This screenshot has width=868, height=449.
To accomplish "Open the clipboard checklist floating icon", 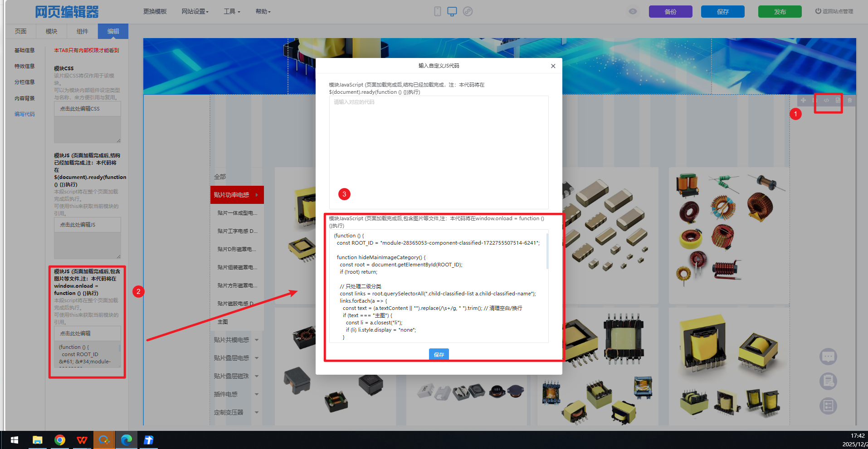I will tap(828, 381).
